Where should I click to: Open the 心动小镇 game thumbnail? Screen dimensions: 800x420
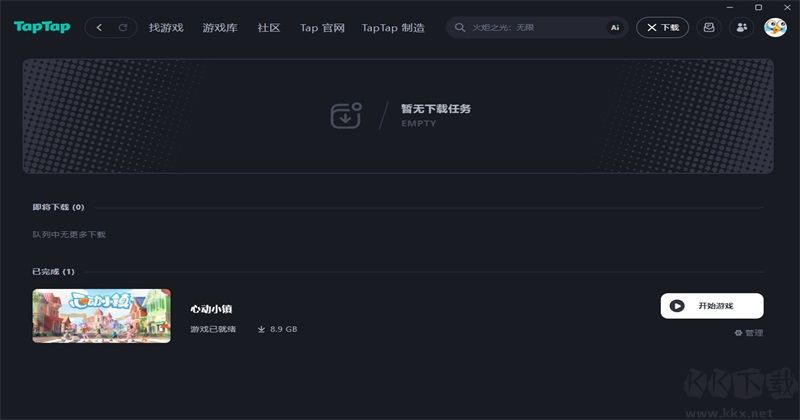pos(102,316)
